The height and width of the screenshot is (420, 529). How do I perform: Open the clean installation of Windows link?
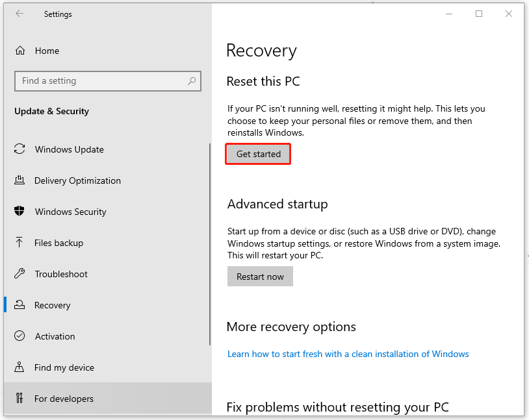click(x=348, y=354)
